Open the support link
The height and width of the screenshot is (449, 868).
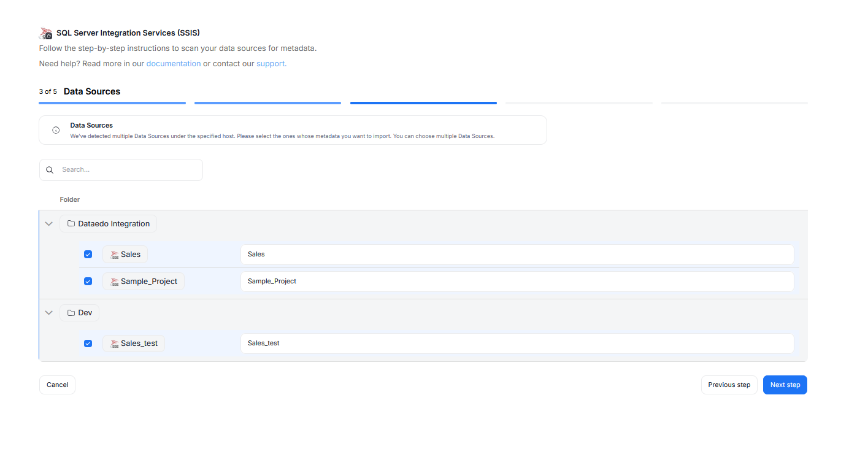click(271, 63)
